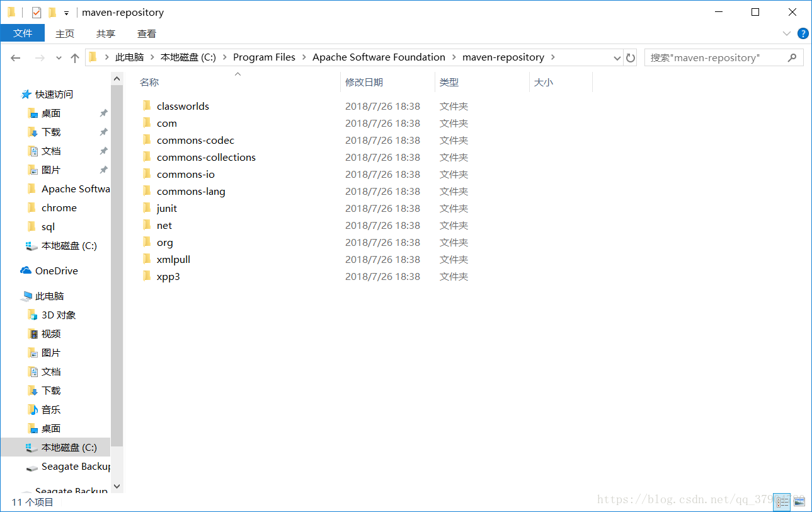Expand chevron after Program Files breadcrumb

pos(304,57)
